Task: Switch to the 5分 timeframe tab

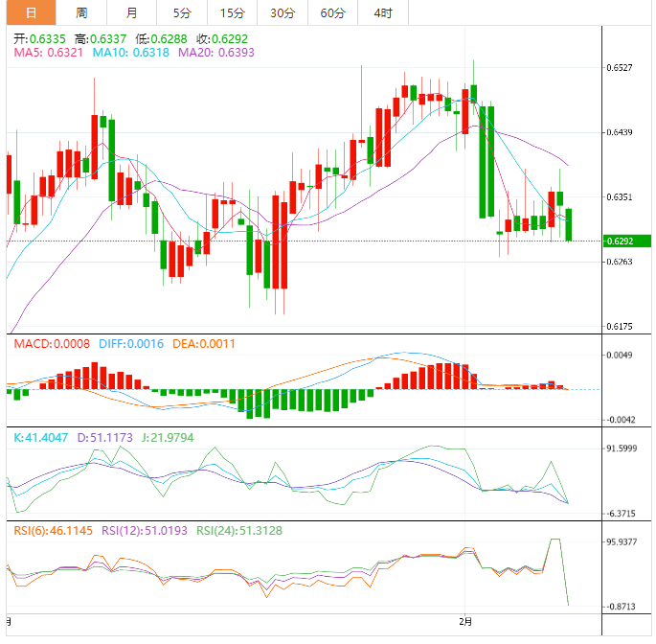Action: [181, 12]
